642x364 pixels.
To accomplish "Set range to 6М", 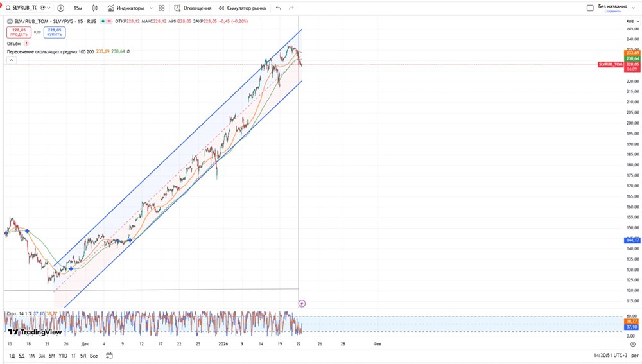I will (51, 356).
